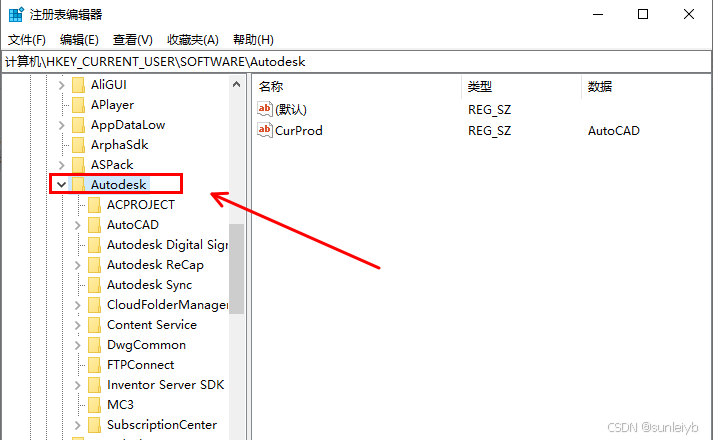Open the 帮助(H) menu
Image resolution: width=713 pixels, height=440 pixels.
(x=253, y=40)
